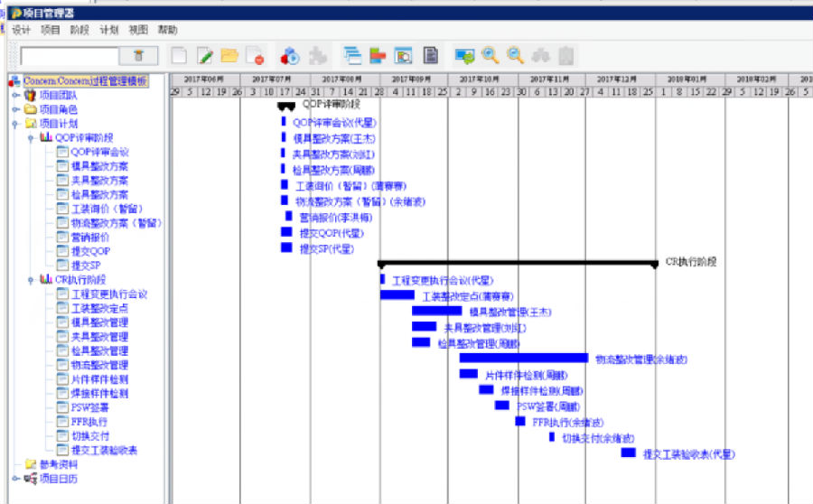The height and width of the screenshot is (504, 813).
Task: Click the 2017年09月 timeline header
Action: coord(413,79)
